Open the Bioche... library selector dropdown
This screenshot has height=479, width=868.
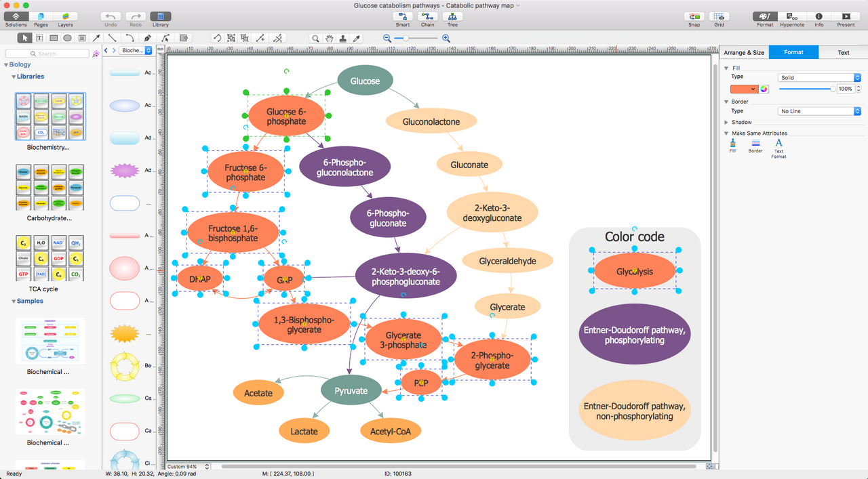click(x=136, y=51)
